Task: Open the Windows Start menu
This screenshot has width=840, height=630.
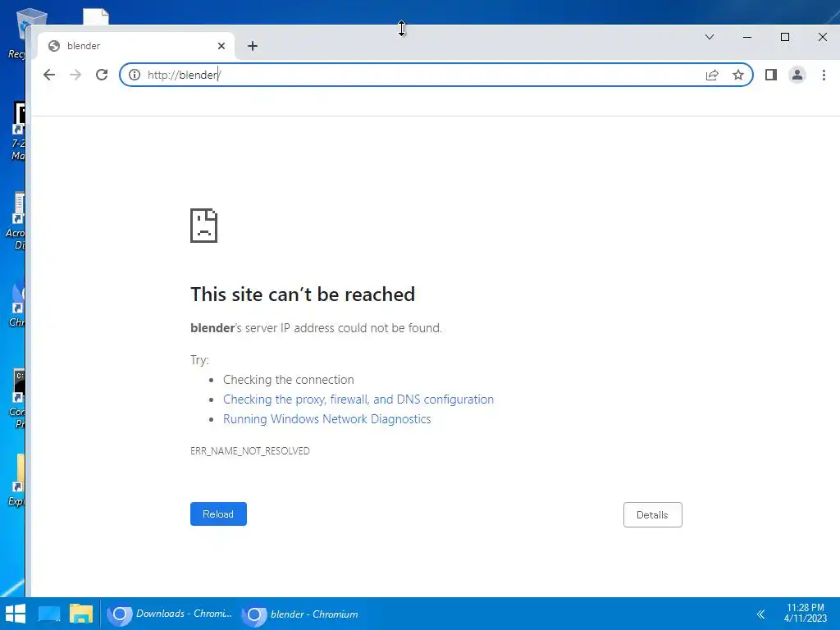Action: pyautogui.click(x=15, y=614)
